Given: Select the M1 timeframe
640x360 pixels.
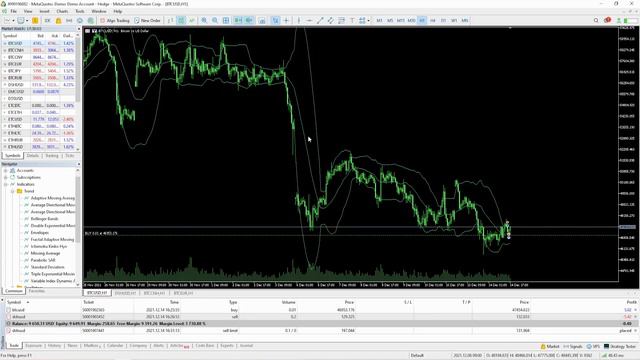Looking at the screenshot, I should point(379,20).
